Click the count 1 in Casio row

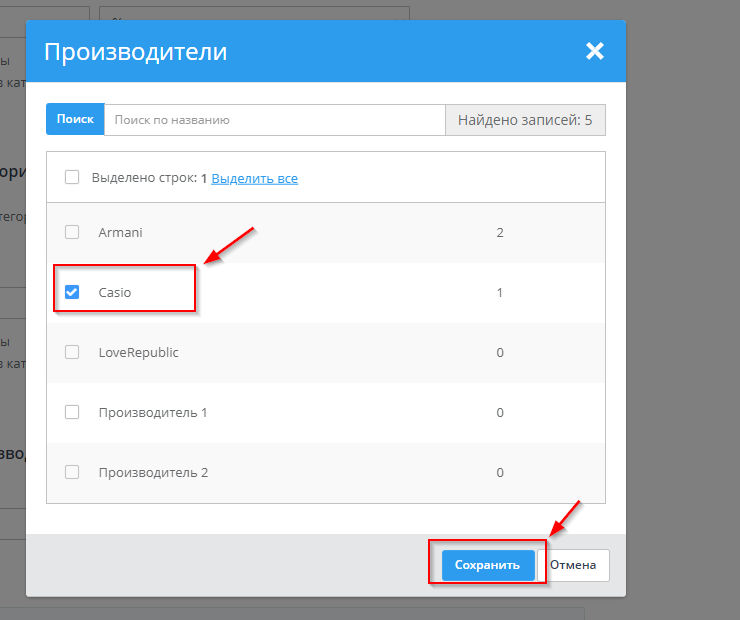coord(500,292)
